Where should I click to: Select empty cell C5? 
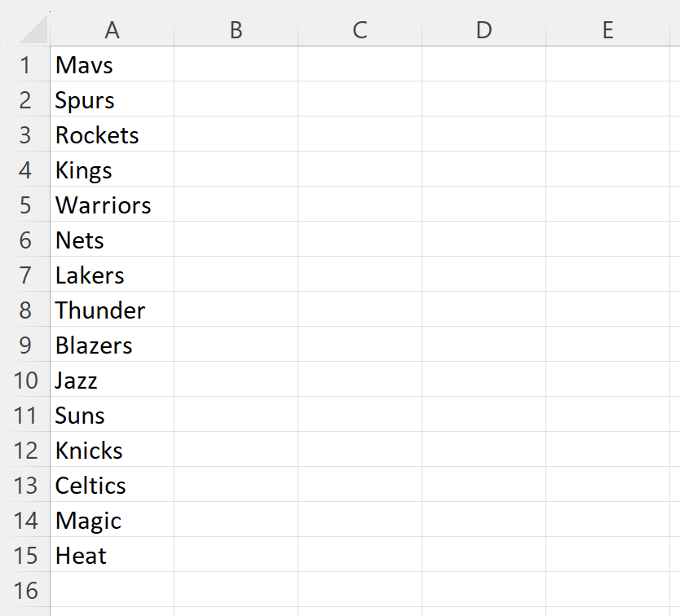tap(360, 205)
